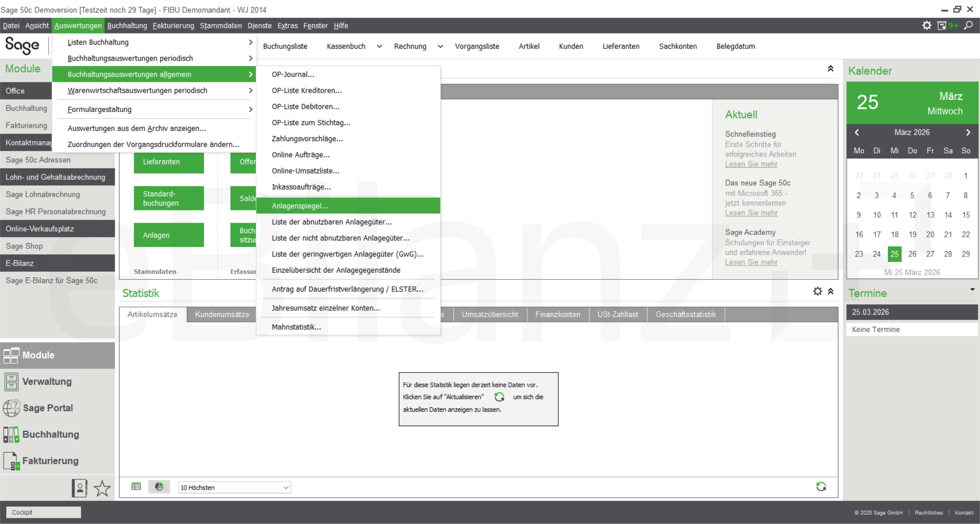The image size is (980, 524).
Task: Open Vorgangsliste from the toolbar
Action: (x=477, y=46)
